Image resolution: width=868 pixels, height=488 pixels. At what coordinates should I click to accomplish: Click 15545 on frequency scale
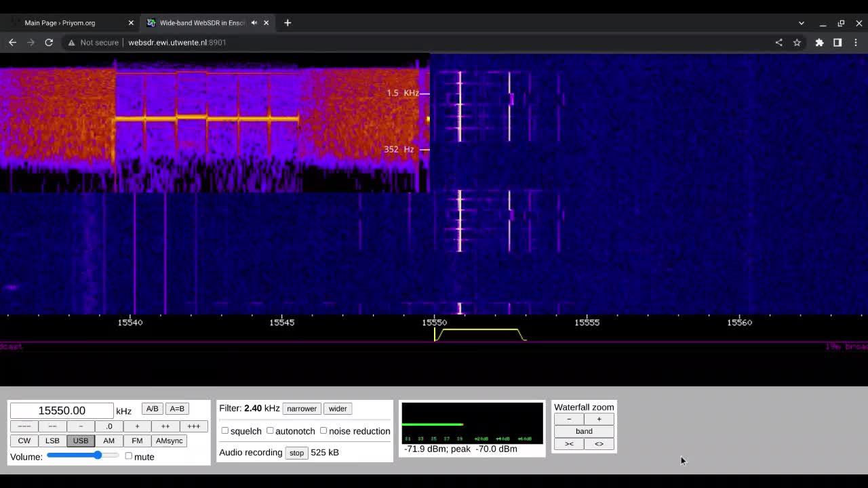(282, 323)
